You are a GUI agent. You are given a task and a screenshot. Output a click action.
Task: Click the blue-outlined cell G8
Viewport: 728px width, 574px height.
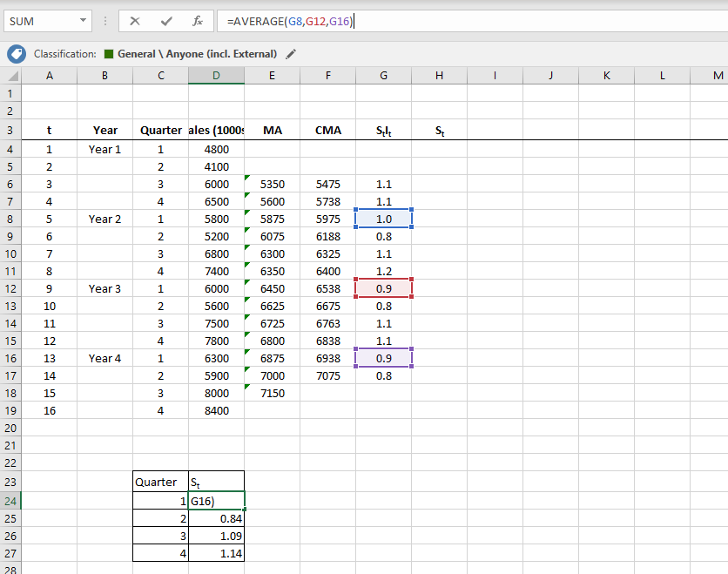click(383, 219)
